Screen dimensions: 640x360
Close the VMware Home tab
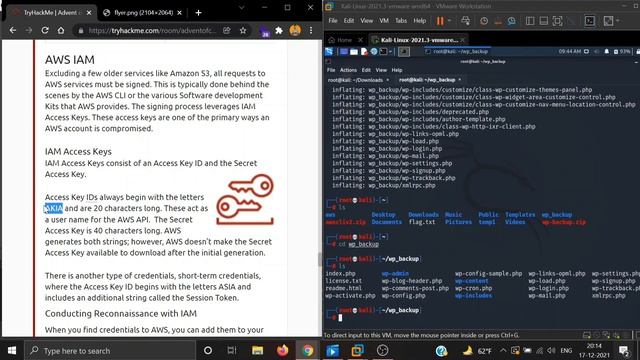[360, 40]
